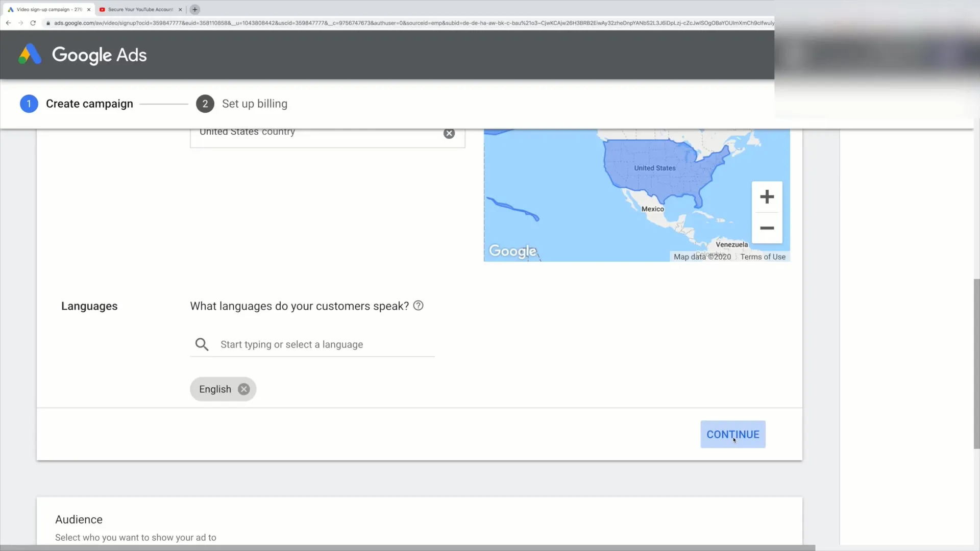
Task: Select the Create campaign step label
Action: point(89,104)
